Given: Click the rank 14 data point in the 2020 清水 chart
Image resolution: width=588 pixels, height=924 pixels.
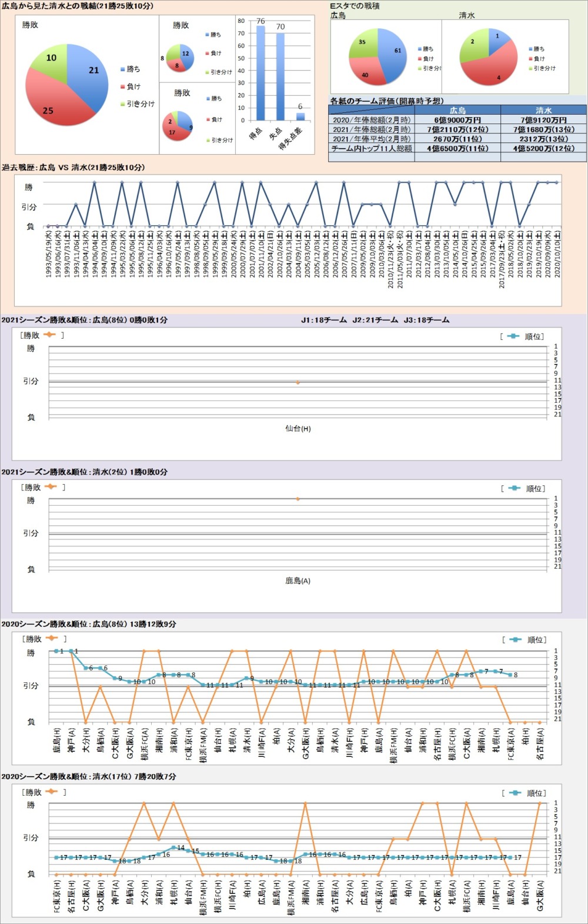Looking at the screenshot, I should [x=173, y=848].
